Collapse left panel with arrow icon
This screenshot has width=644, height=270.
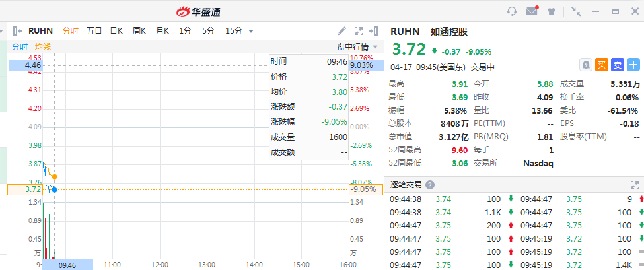(x=18, y=31)
